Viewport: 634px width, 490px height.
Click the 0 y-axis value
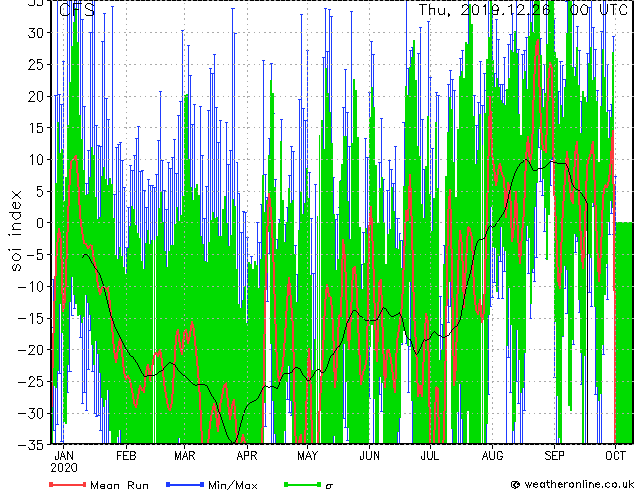tap(41, 223)
